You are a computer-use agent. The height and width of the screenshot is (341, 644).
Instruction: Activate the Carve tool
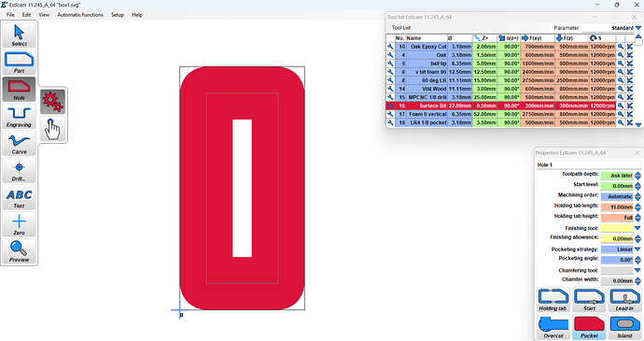[x=19, y=143]
